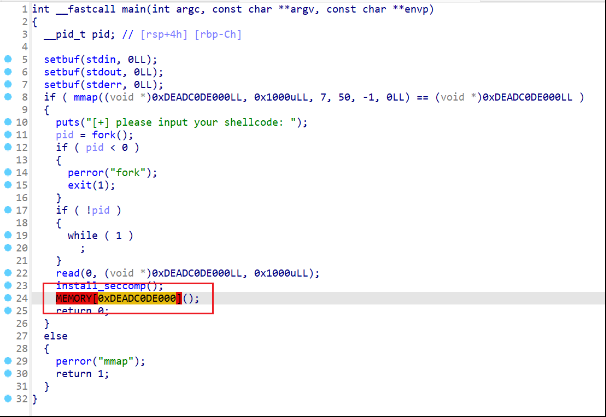
Task: Toggle breakpoint dot on line 17
Action: pos(8,210)
